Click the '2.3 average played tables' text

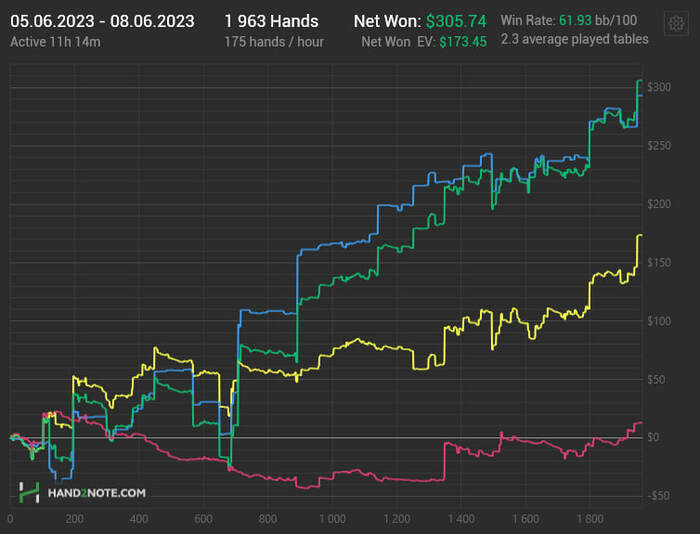tap(575, 39)
